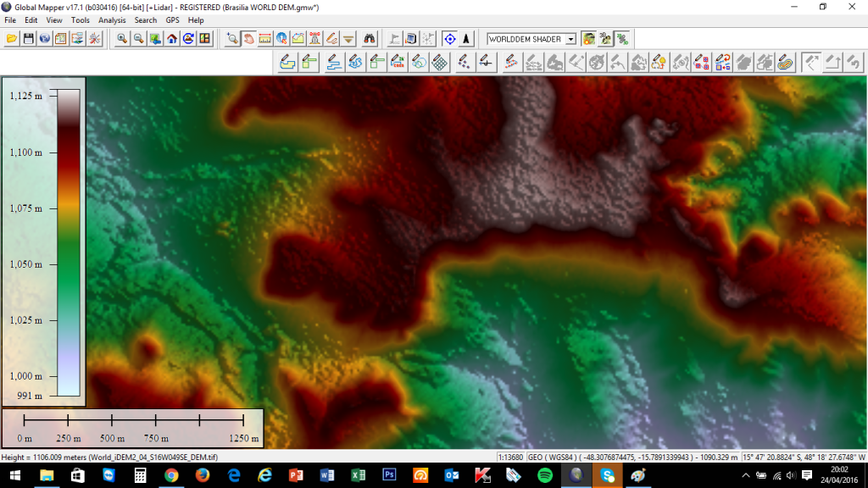Select the Measure ruler tool
The height and width of the screenshot is (488, 868).
(x=264, y=39)
